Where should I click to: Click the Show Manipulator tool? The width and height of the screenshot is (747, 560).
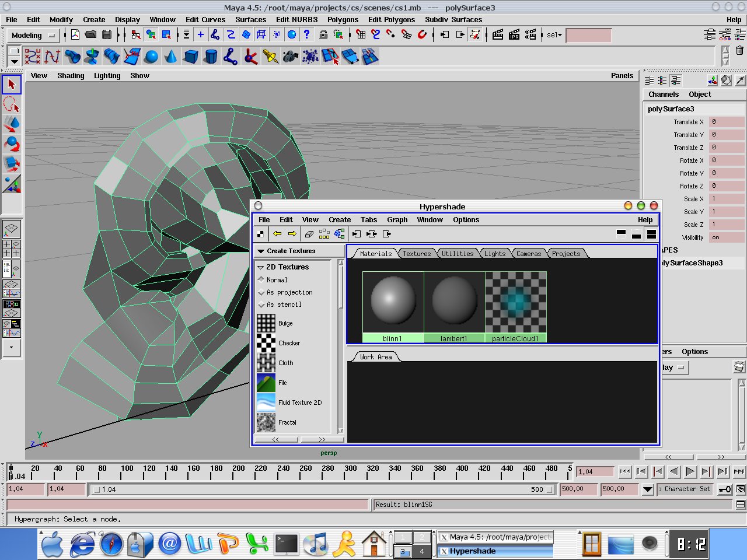(x=12, y=184)
